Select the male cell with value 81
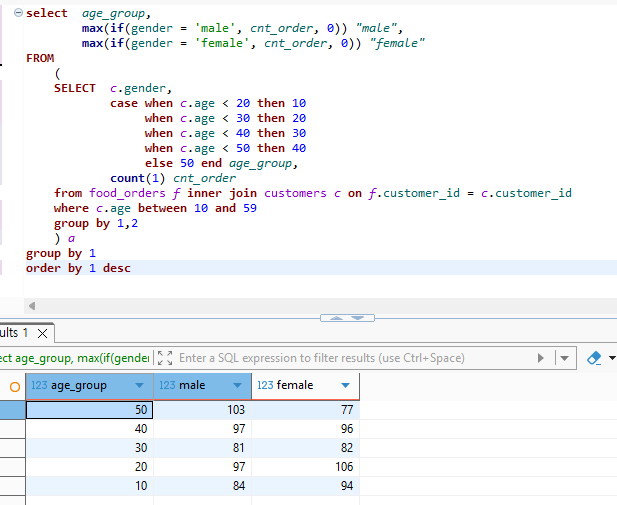617x505 pixels. pos(202,448)
